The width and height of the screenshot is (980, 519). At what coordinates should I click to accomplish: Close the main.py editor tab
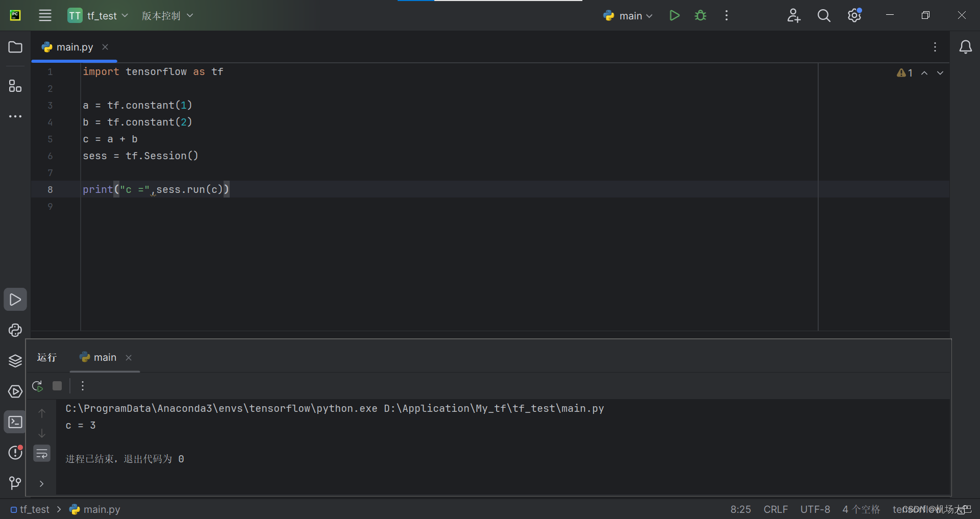point(105,47)
